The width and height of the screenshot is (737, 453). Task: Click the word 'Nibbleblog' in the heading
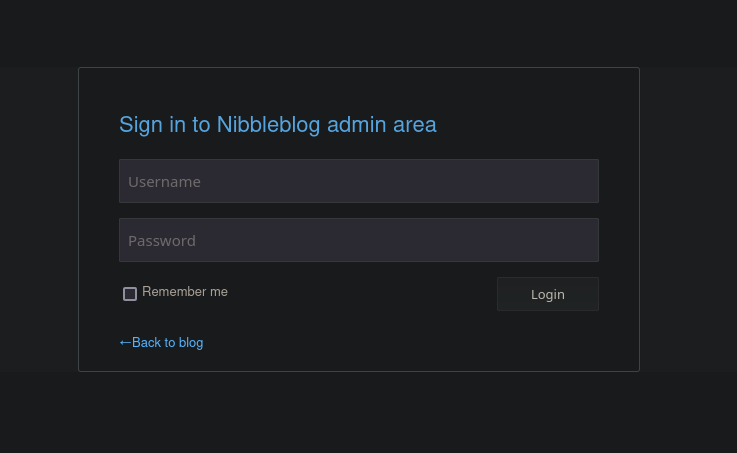269,125
